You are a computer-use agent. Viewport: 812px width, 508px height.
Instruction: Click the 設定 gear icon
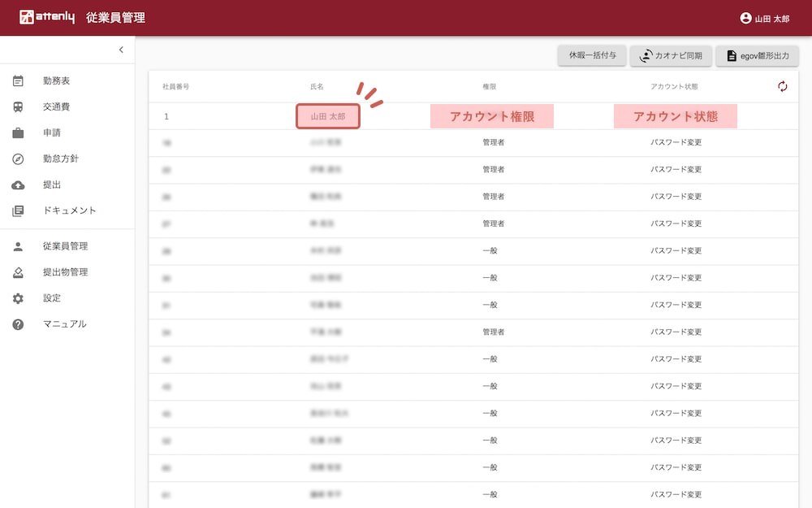18,298
